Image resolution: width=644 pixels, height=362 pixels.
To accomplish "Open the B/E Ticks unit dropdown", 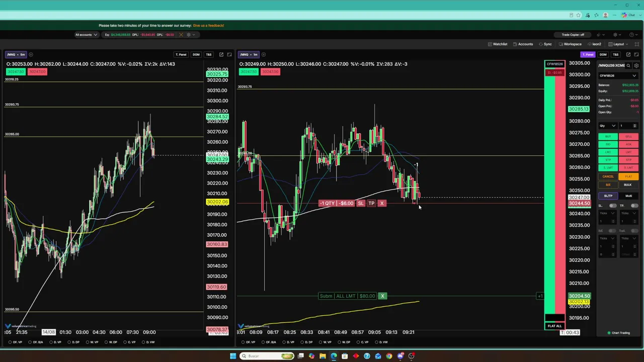I will click(x=607, y=238).
